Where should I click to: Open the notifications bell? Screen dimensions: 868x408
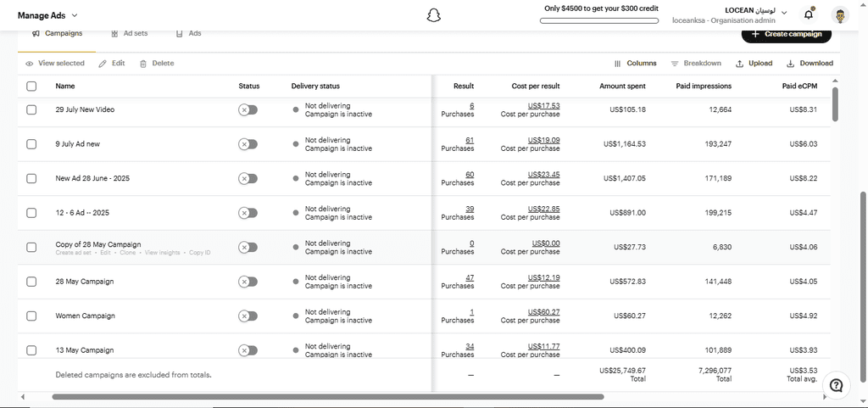pyautogui.click(x=810, y=15)
